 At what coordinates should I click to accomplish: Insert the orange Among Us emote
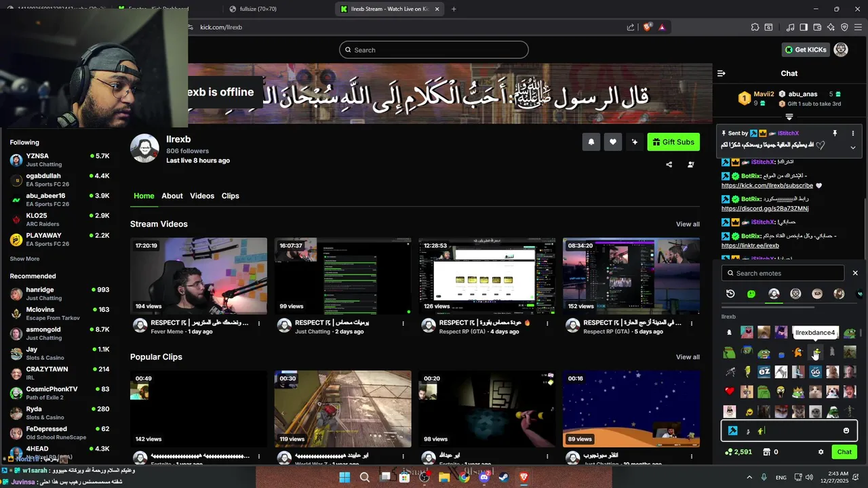point(798,352)
